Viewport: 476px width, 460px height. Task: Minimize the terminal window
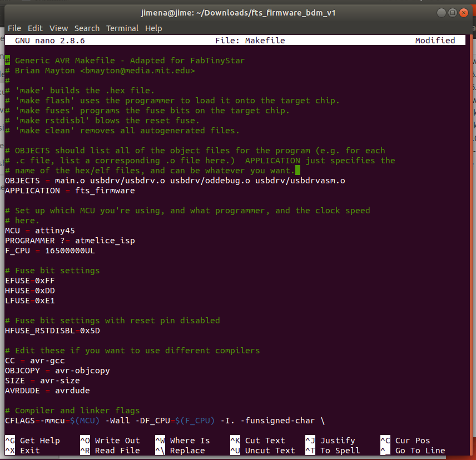pos(442,13)
